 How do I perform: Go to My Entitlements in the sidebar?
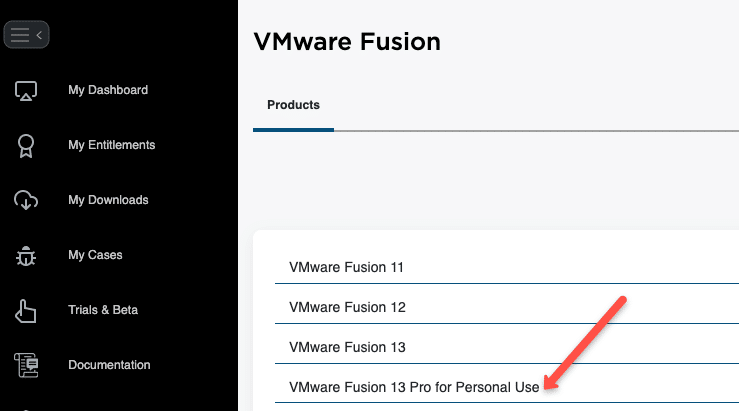pyautogui.click(x=112, y=145)
